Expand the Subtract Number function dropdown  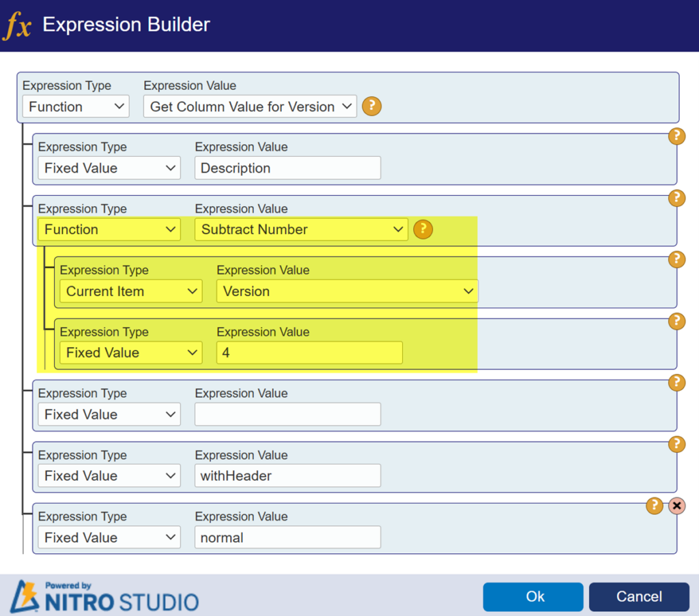pos(301,229)
